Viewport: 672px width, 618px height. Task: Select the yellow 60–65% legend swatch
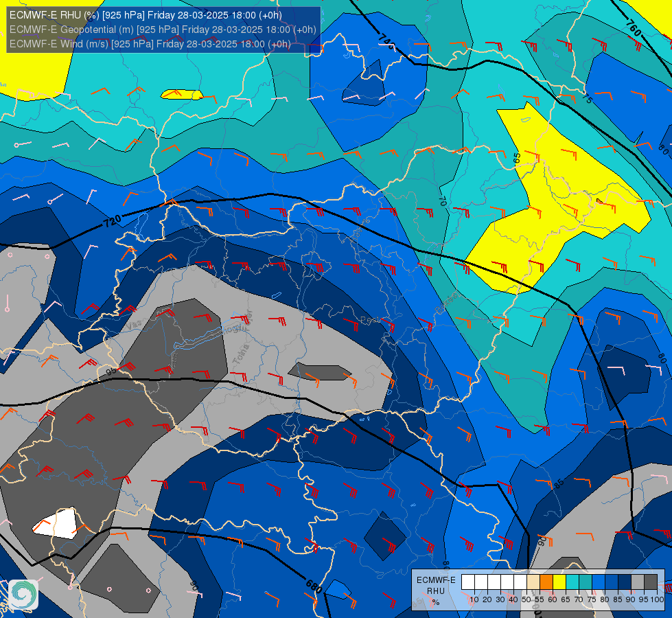[x=559, y=582]
